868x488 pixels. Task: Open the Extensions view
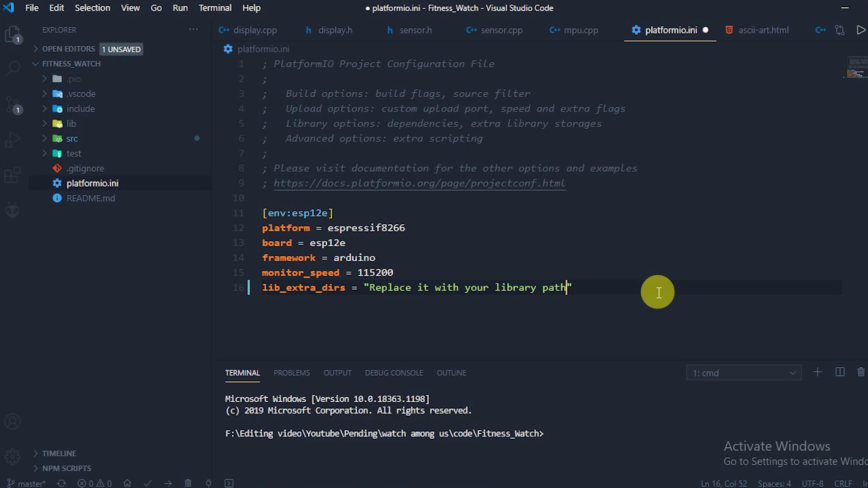[13, 174]
